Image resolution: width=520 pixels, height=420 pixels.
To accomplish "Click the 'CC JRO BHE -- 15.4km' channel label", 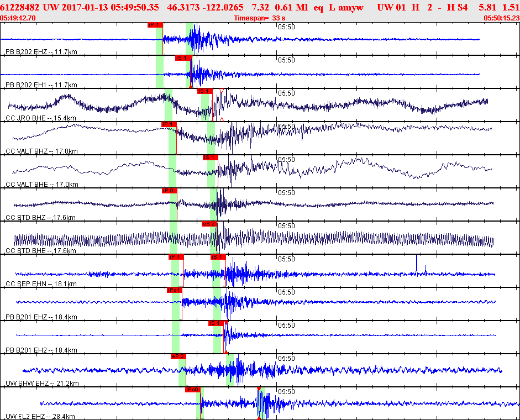I will click(x=41, y=118).
